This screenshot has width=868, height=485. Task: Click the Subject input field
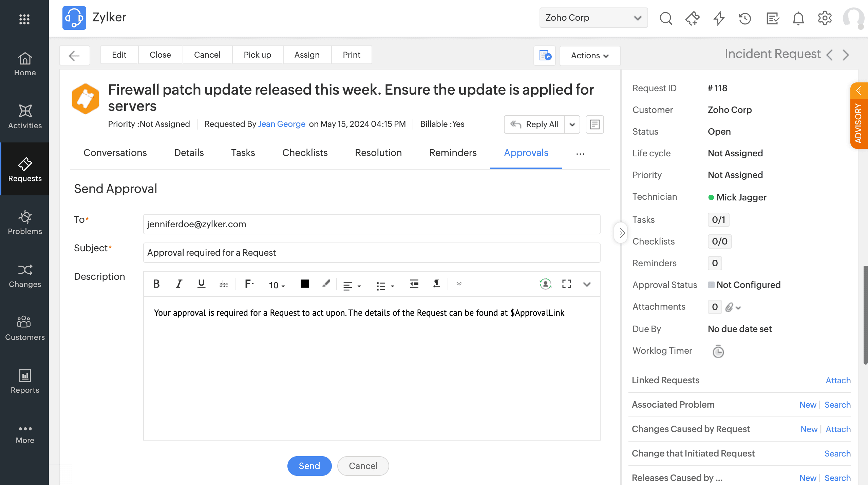tap(372, 253)
